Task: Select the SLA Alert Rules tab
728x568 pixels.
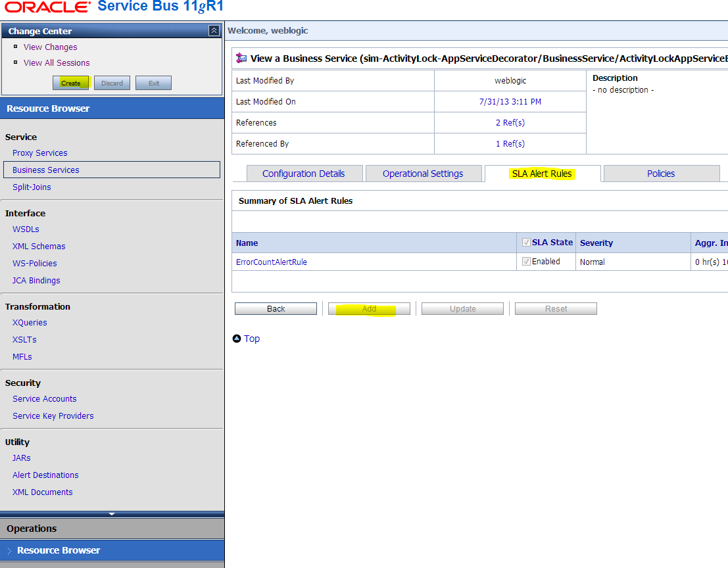Action: pyautogui.click(x=543, y=174)
